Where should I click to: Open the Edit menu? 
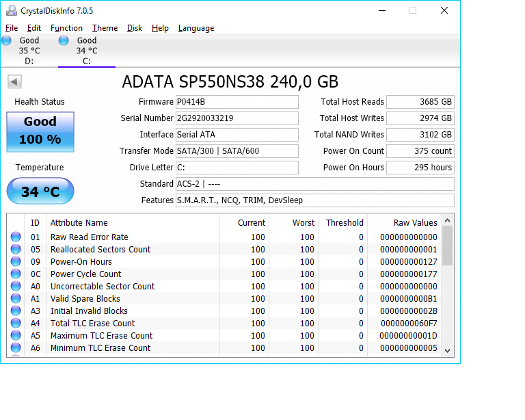pos(34,28)
